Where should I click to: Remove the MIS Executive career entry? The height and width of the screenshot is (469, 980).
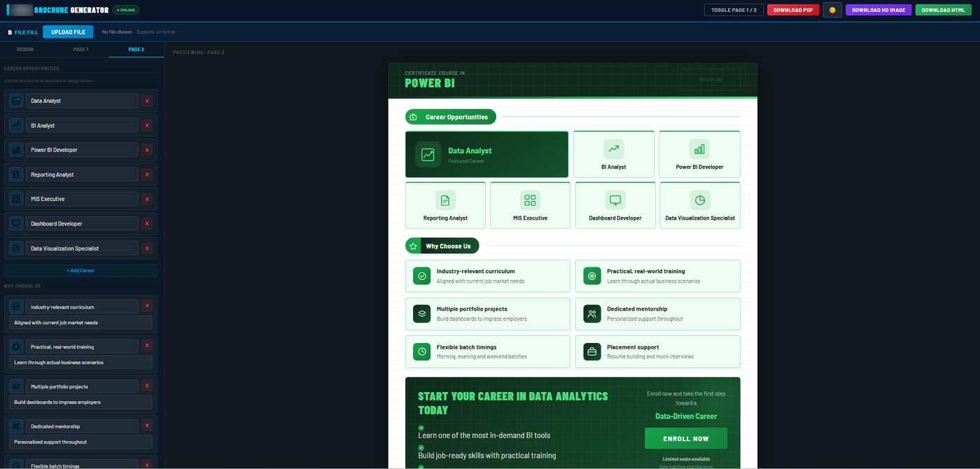147,199
